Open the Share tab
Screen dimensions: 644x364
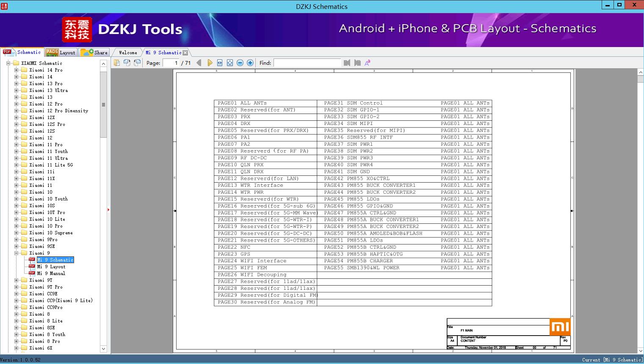(94, 53)
